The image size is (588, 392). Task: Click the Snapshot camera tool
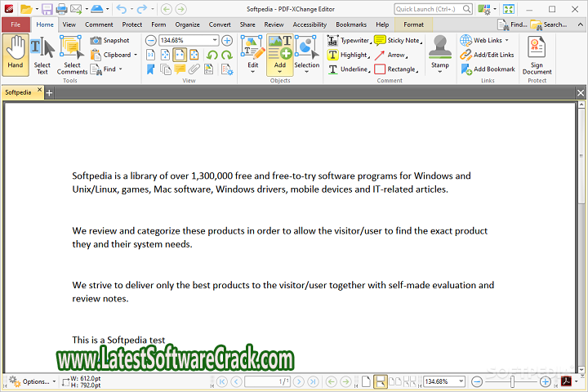pyautogui.click(x=109, y=40)
